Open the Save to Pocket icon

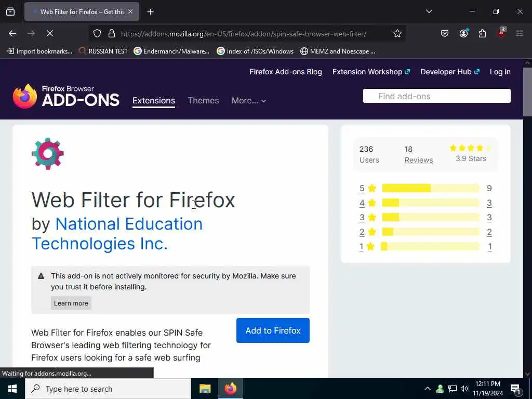[445, 33]
